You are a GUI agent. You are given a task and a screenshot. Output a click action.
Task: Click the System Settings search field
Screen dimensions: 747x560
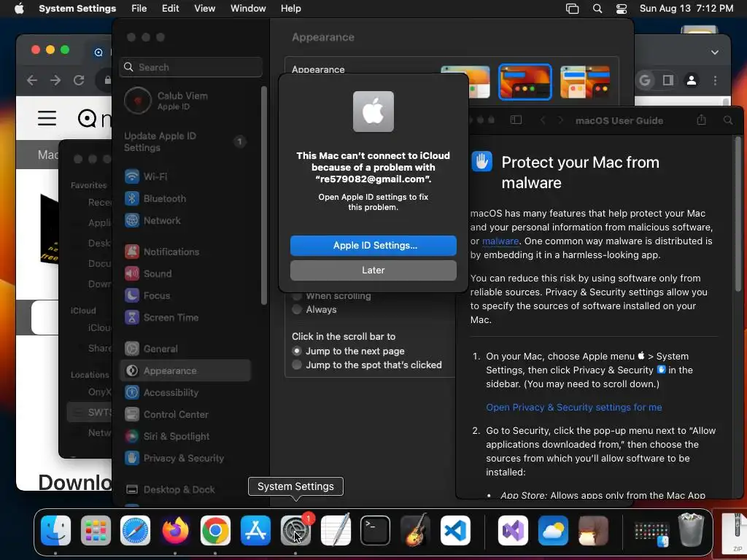tap(190, 67)
